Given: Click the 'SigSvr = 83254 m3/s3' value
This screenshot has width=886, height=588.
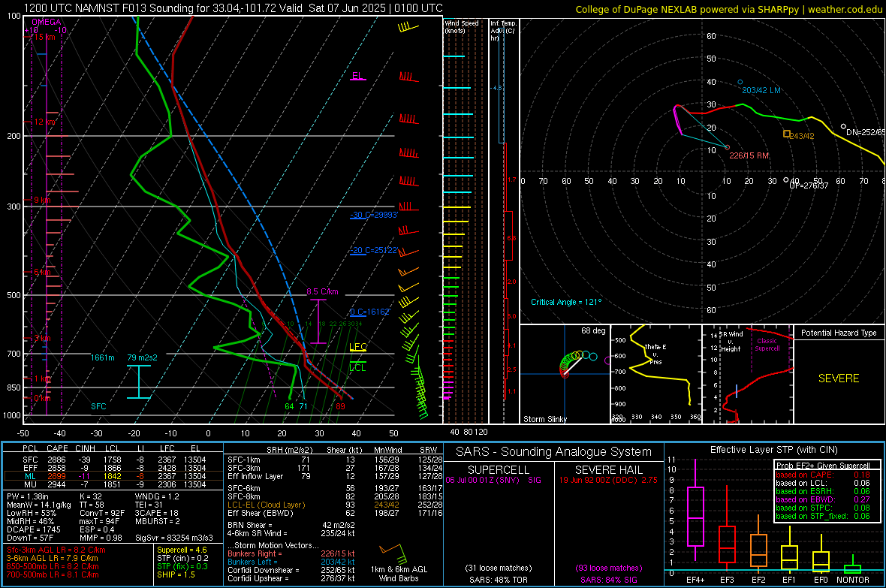Looking at the screenshot, I should pos(174,538).
